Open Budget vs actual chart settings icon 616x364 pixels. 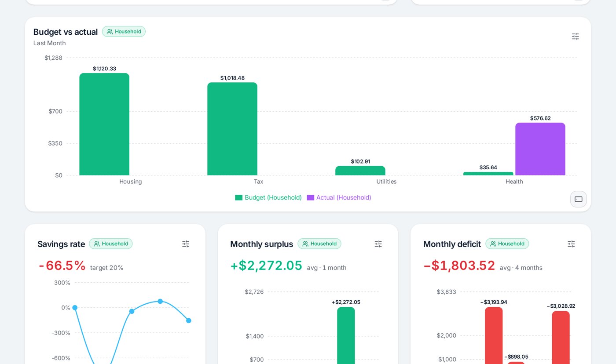[575, 36]
